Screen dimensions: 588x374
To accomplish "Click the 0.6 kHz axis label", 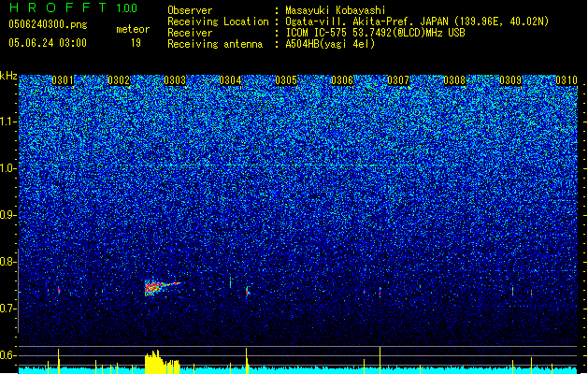I will coord(8,355).
